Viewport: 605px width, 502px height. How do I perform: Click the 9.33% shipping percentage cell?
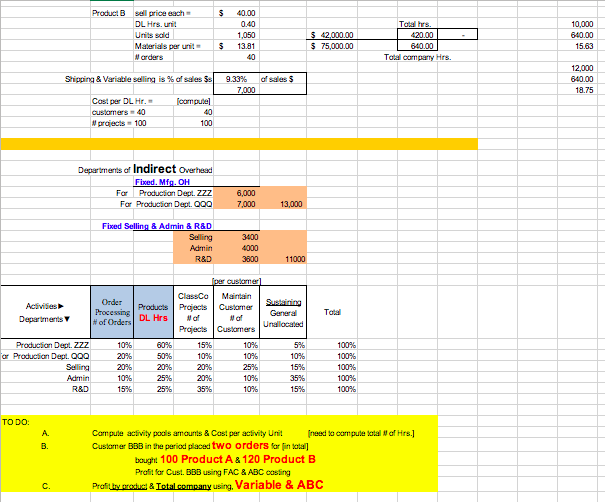point(236,79)
